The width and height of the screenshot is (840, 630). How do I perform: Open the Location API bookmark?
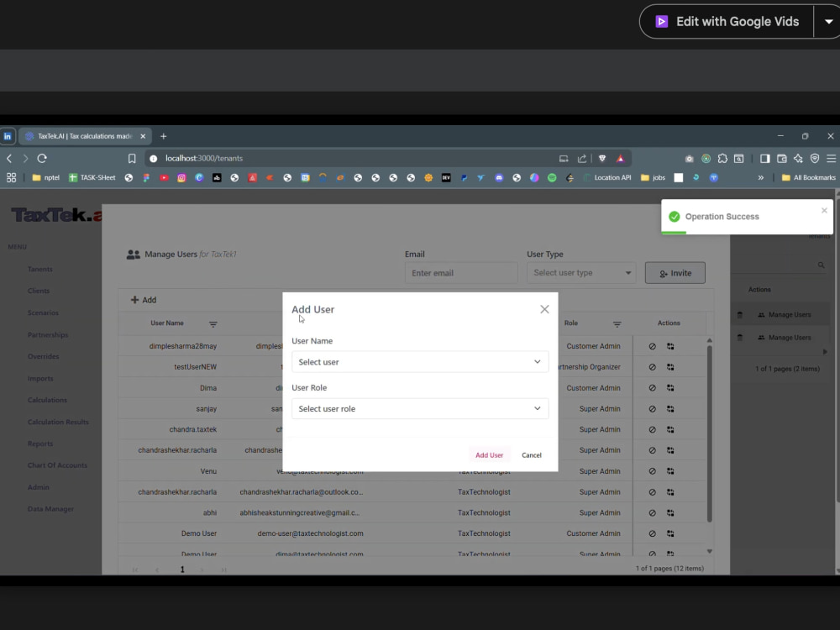tap(607, 177)
